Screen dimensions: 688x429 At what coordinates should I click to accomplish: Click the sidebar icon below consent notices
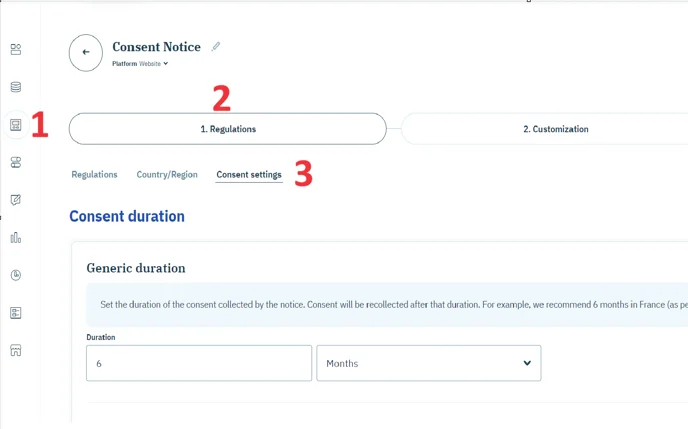point(16,162)
